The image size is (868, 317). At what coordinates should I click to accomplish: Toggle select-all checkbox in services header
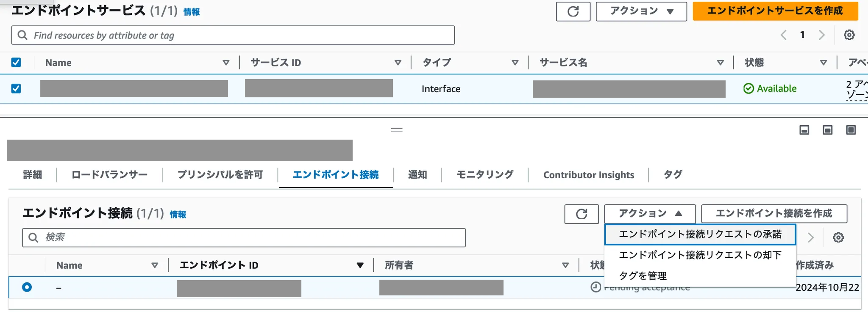click(16, 63)
